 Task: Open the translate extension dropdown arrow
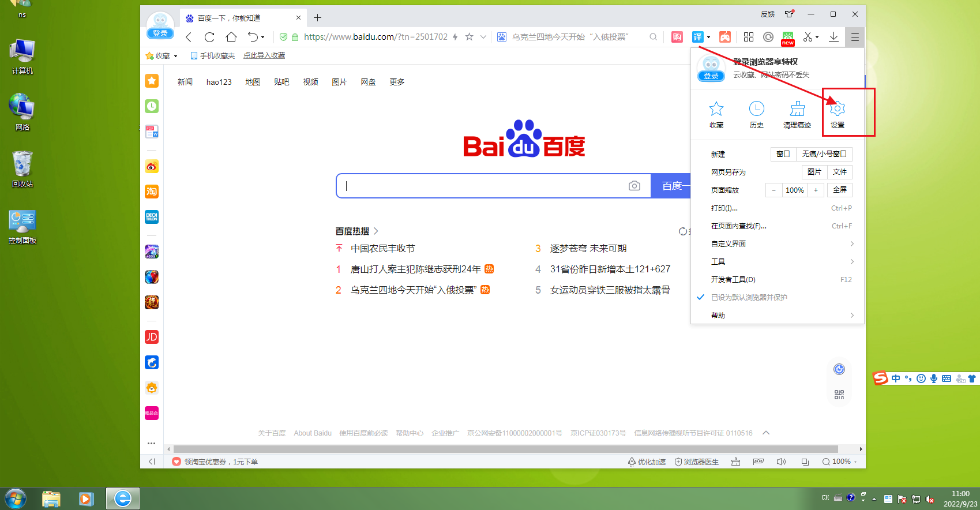(x=708, y=37)
